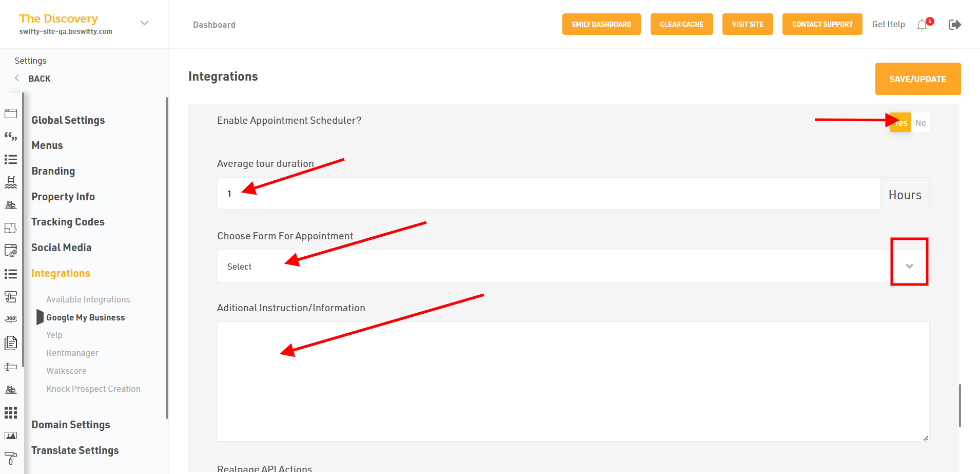Click the main page vertical scrollbar
980x474 pixels.
point(959,406)
